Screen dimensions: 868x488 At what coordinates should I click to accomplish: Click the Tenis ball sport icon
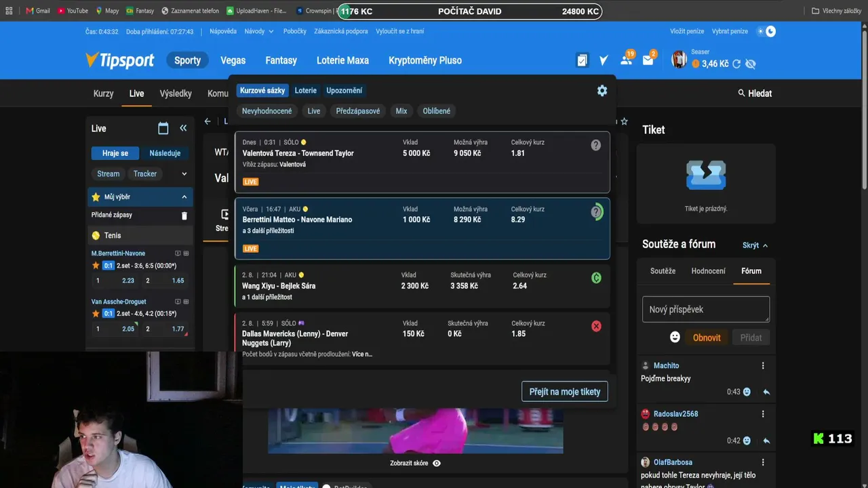point(96,235)
